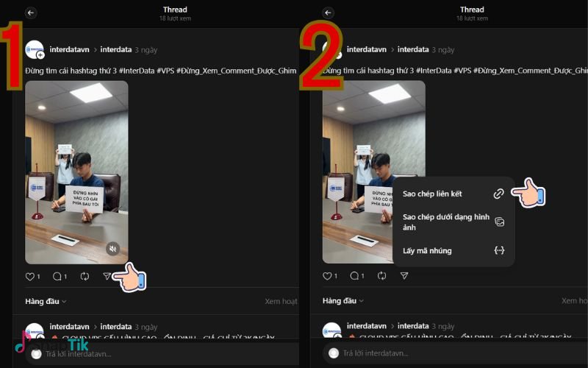Click the heart icon in the right panel
Image resolution: width=588 pixels, height=368 pixels.
point(328,276)
